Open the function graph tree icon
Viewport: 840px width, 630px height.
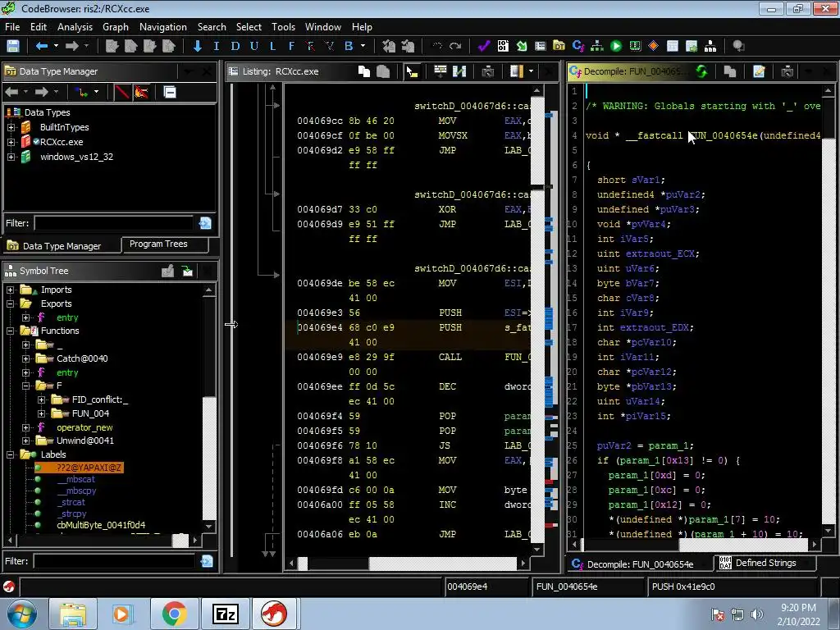click(597, 46)
